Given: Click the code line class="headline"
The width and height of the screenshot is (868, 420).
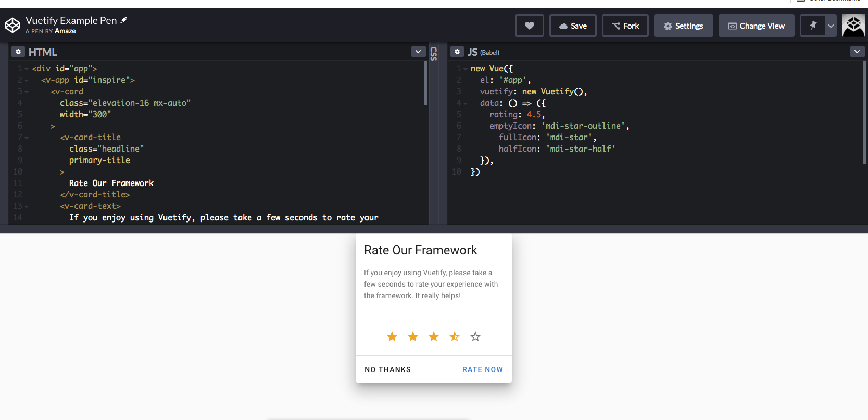Looking at the screenshot, I should point(106,149).
